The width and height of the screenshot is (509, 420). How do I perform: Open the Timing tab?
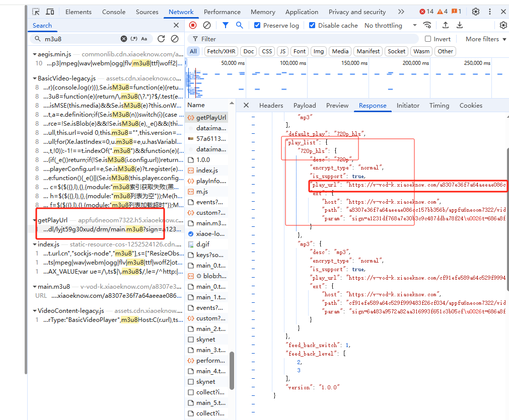[439, 106]
